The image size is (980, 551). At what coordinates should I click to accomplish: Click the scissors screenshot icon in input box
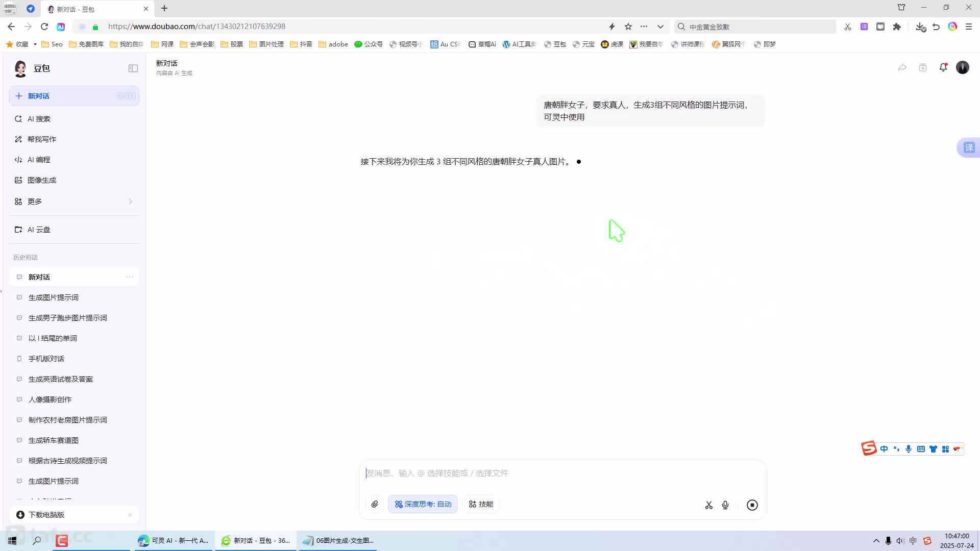[708, 505]
